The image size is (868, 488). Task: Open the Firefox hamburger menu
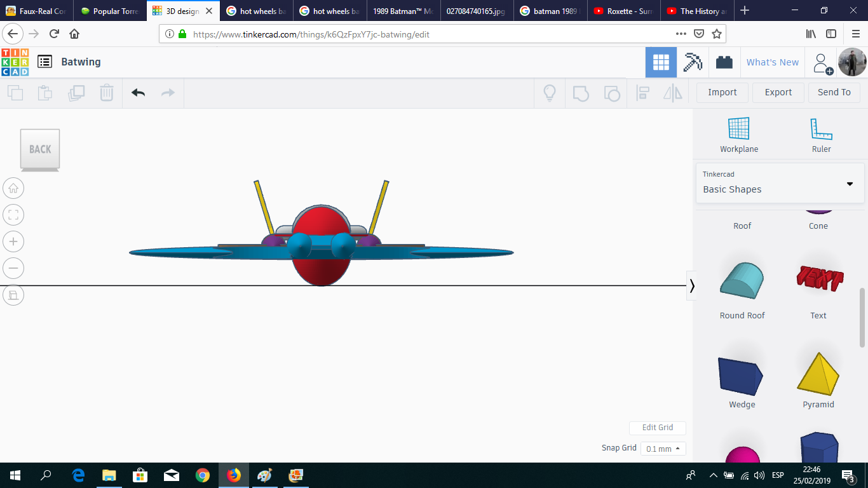(855, 34)
